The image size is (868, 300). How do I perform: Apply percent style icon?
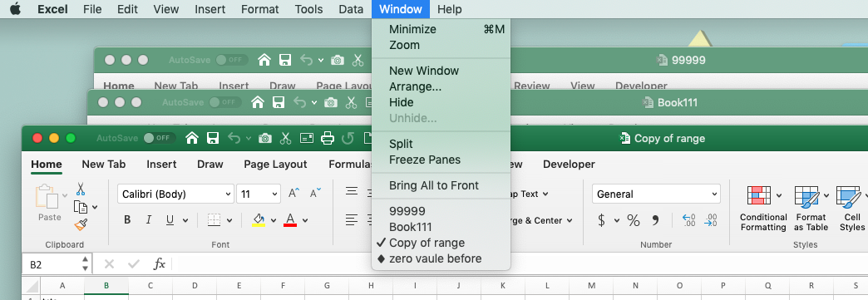(634, 220)
